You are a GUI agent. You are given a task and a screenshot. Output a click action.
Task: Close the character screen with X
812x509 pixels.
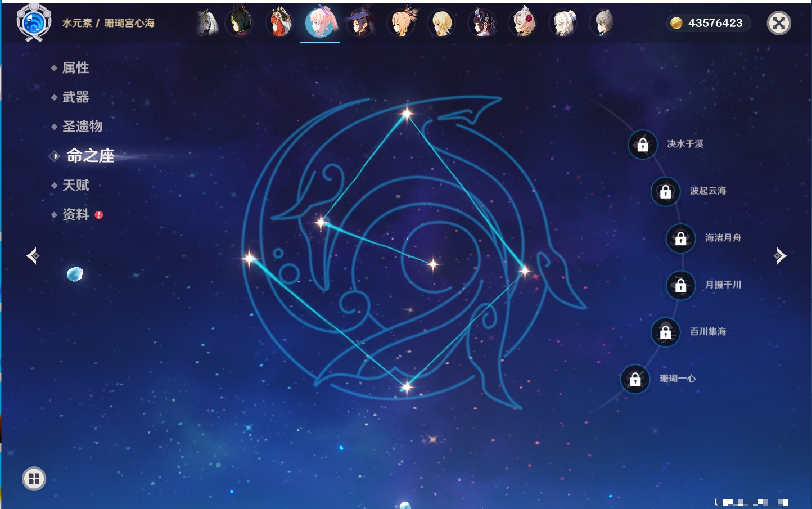coord(779,23)
